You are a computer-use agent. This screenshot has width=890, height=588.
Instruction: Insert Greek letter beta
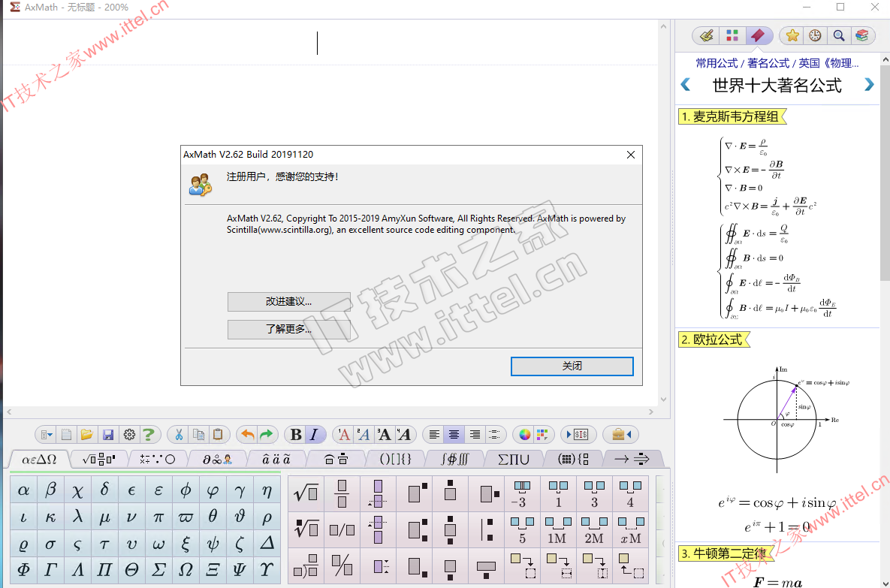50,490
